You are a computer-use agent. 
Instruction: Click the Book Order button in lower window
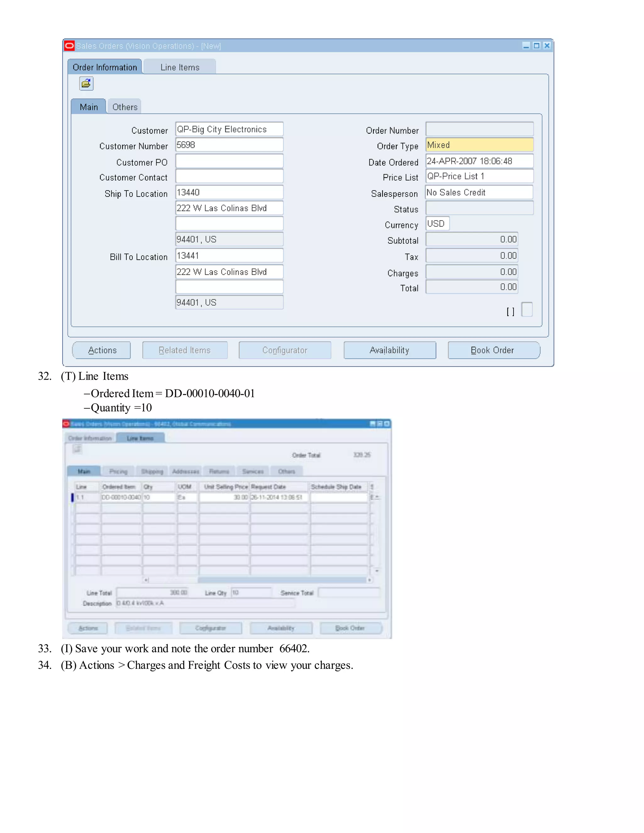[351, 628]
